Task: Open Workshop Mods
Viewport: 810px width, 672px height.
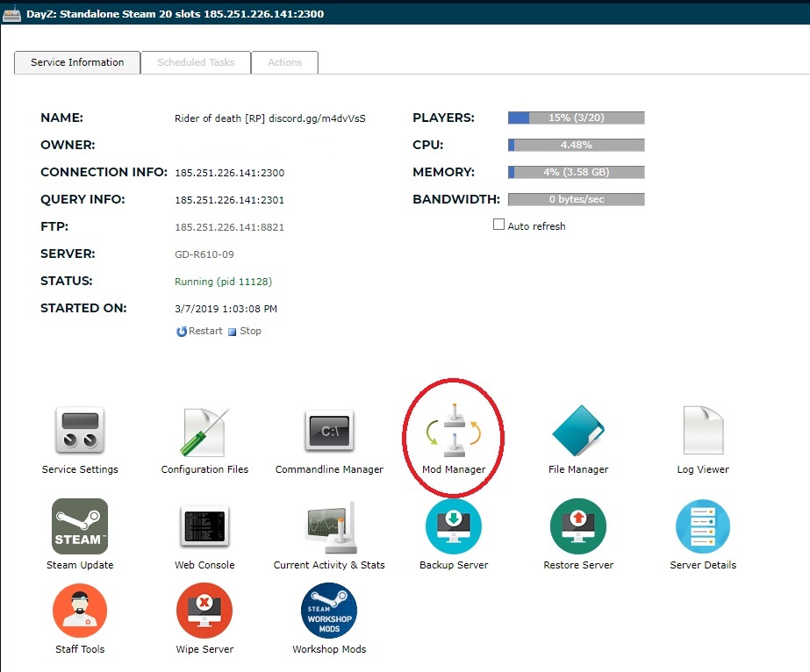Action: pyautogui.click(x=329, y=611)
